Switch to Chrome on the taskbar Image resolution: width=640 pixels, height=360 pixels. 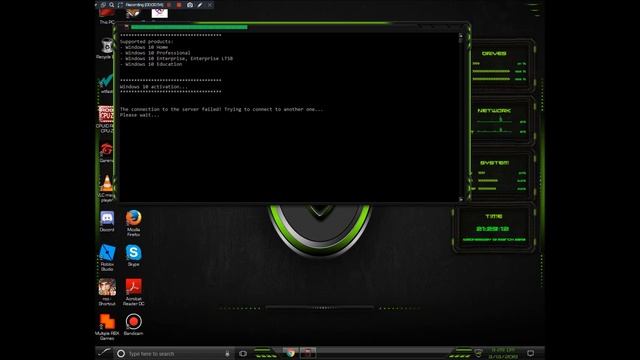(291, 353)
